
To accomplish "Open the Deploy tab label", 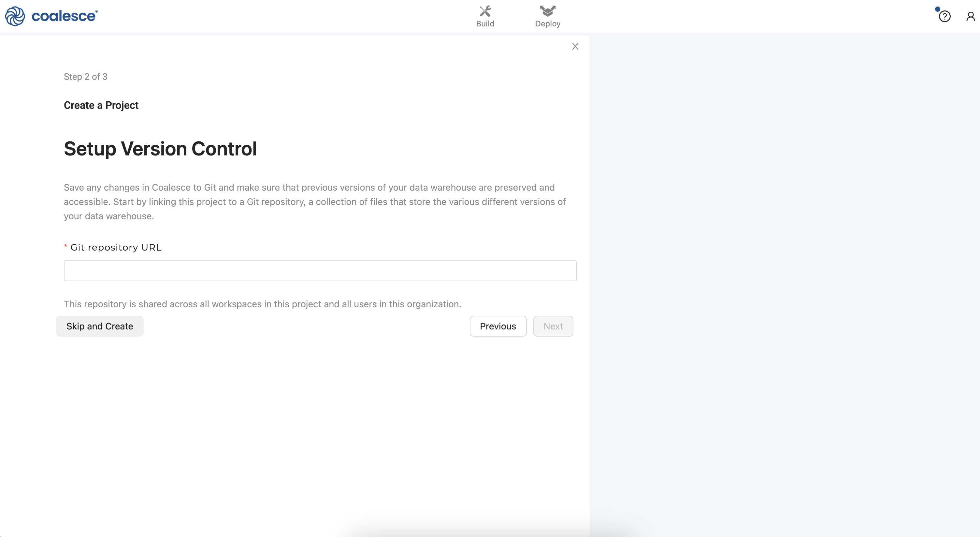I will pos(547,23).
